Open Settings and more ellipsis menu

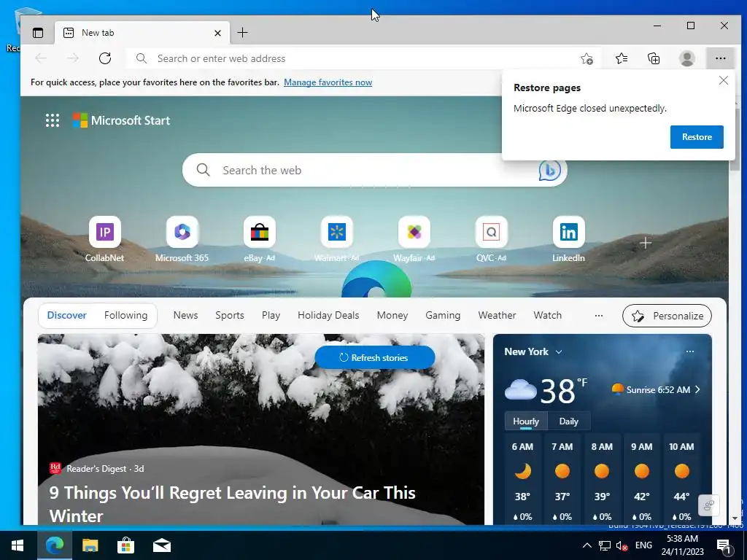tap(720, 58)
